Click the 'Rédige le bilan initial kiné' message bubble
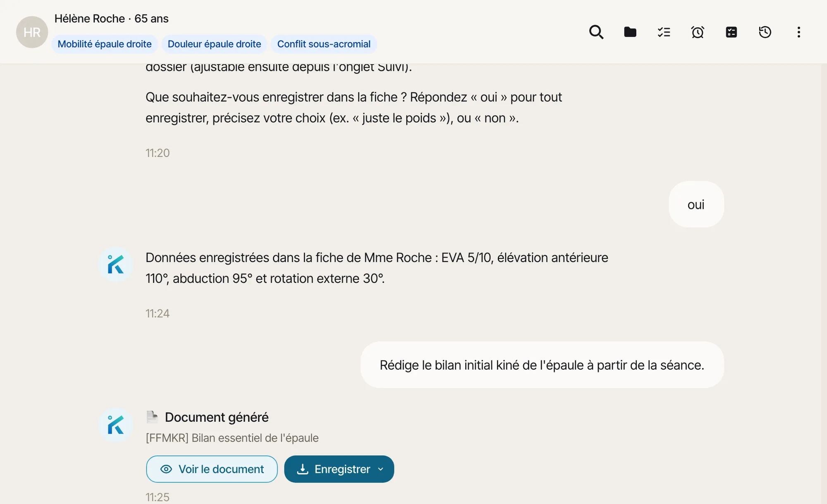827x504 pixels. click(x=542, y=365)
